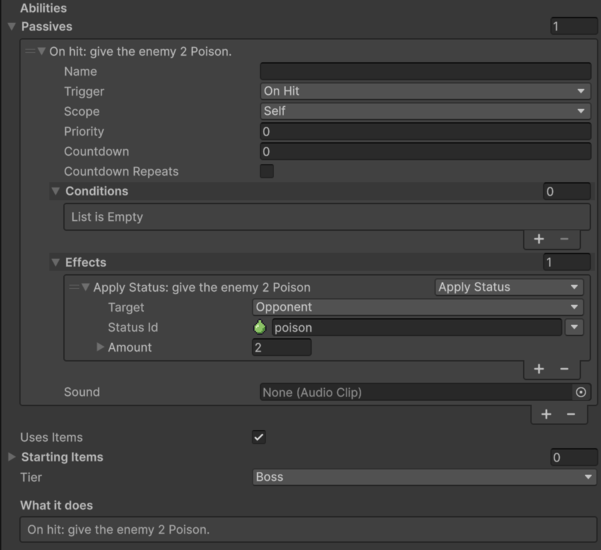Viewport: 601px width, 550px height.
Task: Grab the passive element drag handle
Action: coord(30,51)
